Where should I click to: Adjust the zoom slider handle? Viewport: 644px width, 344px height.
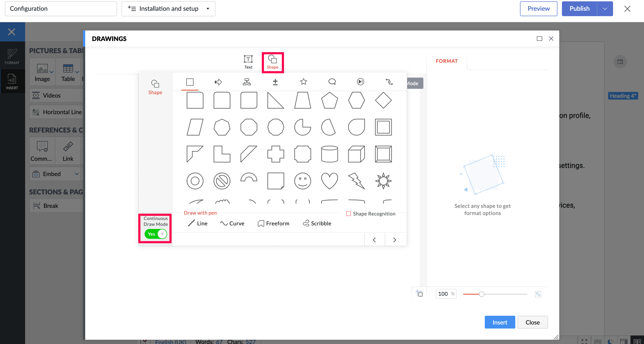pos(481,294)
